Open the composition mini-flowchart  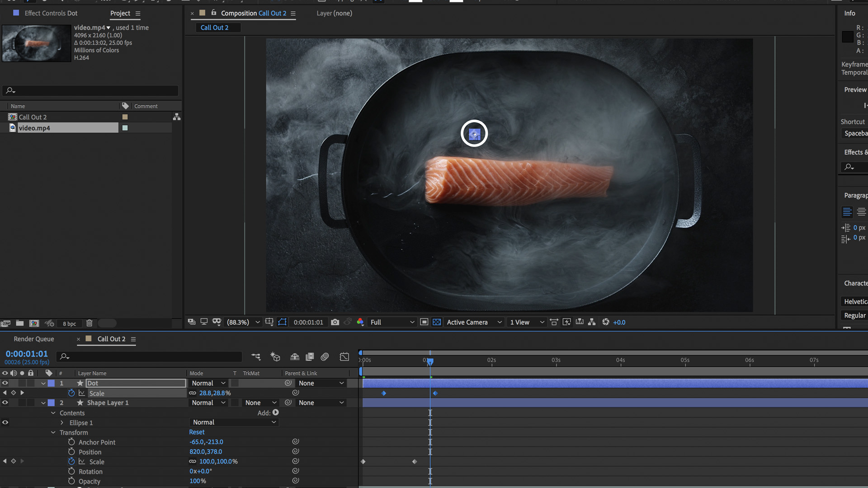(x=256, y=357)
